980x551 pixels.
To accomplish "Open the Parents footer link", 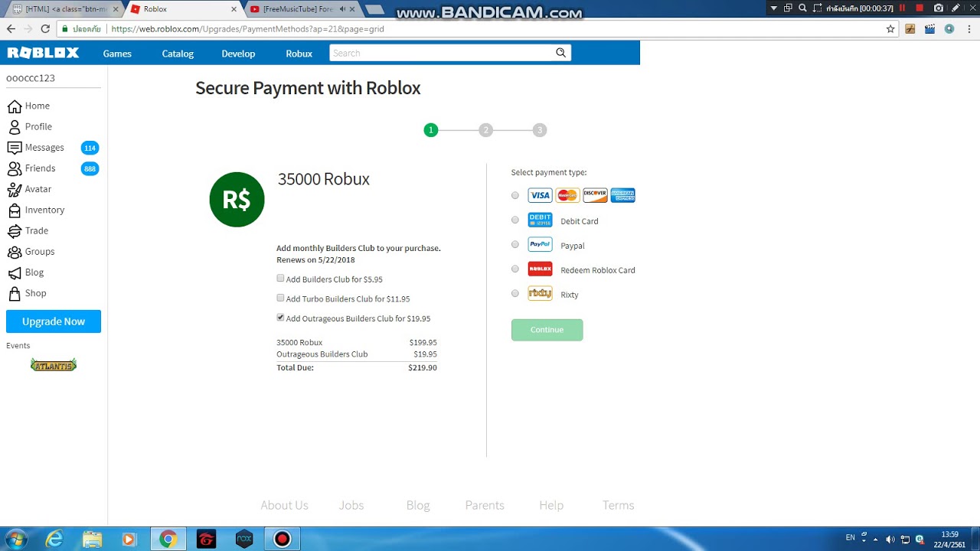I will click(x=485, y=505).
